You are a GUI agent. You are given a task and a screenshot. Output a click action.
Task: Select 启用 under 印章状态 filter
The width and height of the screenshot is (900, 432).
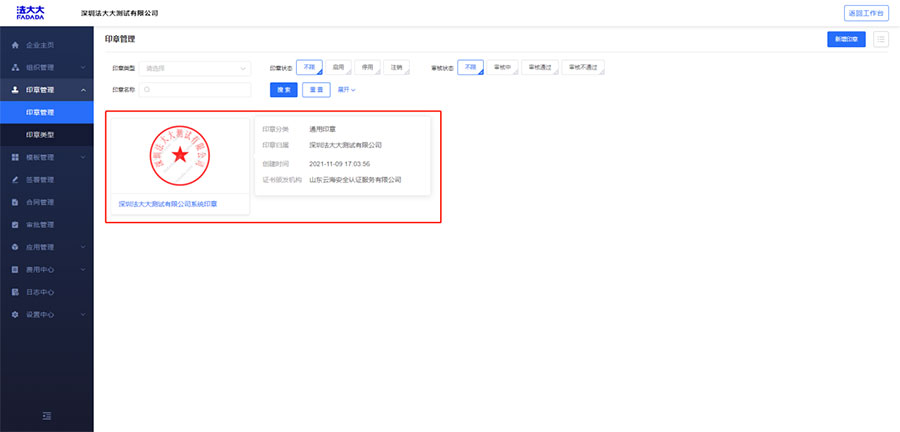339,68
